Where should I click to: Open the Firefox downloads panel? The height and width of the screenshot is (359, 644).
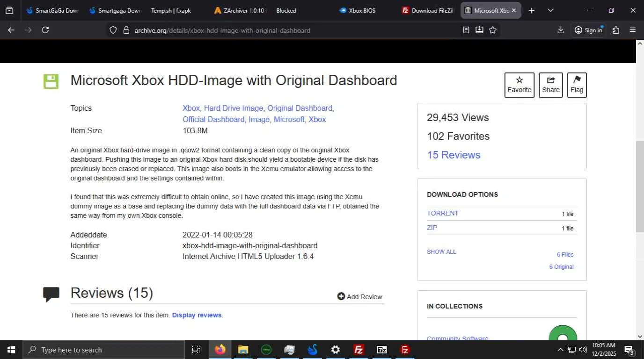coord(561,30)
